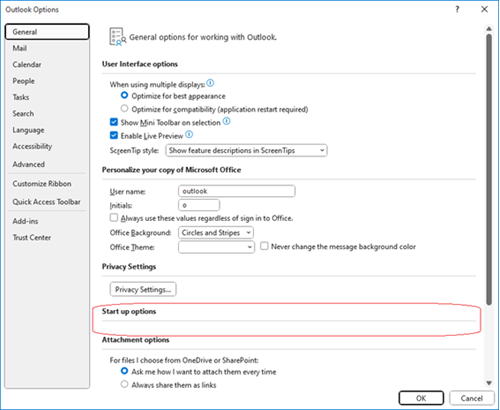The image size is (500, 410).
Task: Click the info icon beside multiple displays
Action: [x=210, y=83]
